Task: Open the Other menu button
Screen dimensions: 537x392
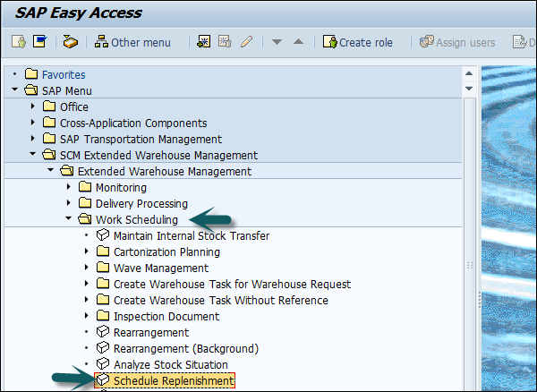Action: pyautogui.click(x=132, y=42)
